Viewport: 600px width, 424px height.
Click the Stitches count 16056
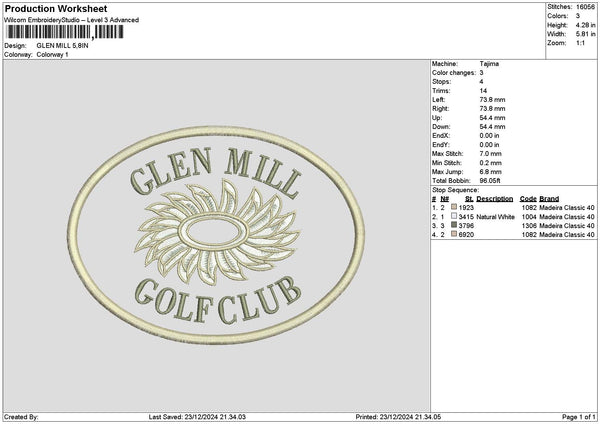click(x=585, y=7)
